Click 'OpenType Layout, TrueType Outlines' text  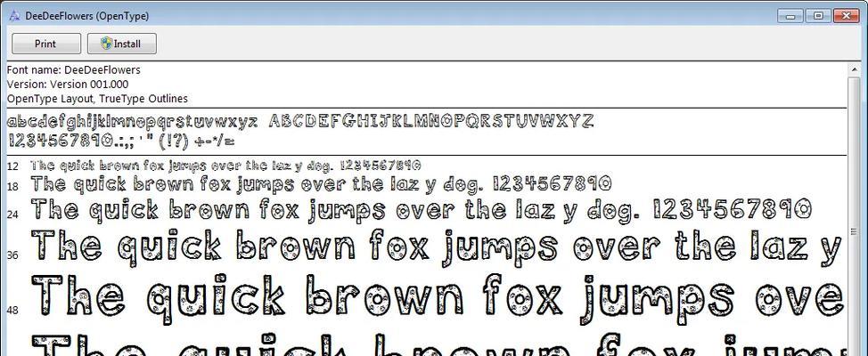[97, 99]
